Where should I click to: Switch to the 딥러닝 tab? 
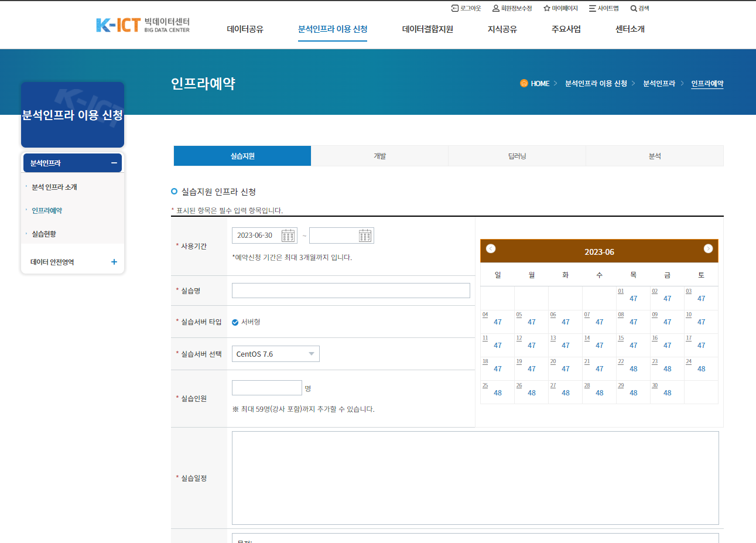pos(517,156)
